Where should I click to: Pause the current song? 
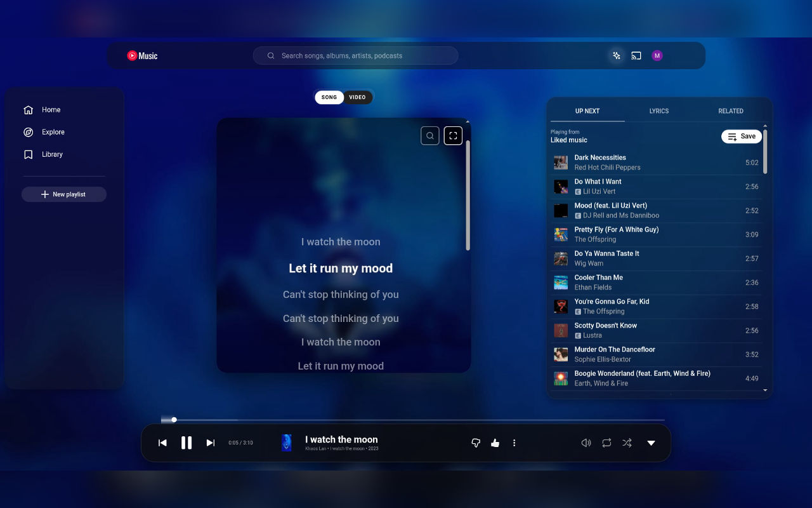tap(187, 443)
